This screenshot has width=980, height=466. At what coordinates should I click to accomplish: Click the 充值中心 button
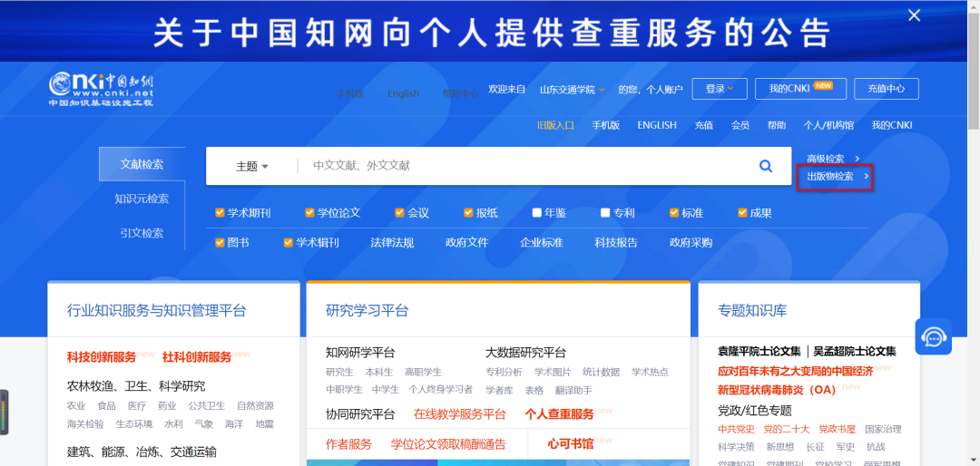[x=887, y=89]
